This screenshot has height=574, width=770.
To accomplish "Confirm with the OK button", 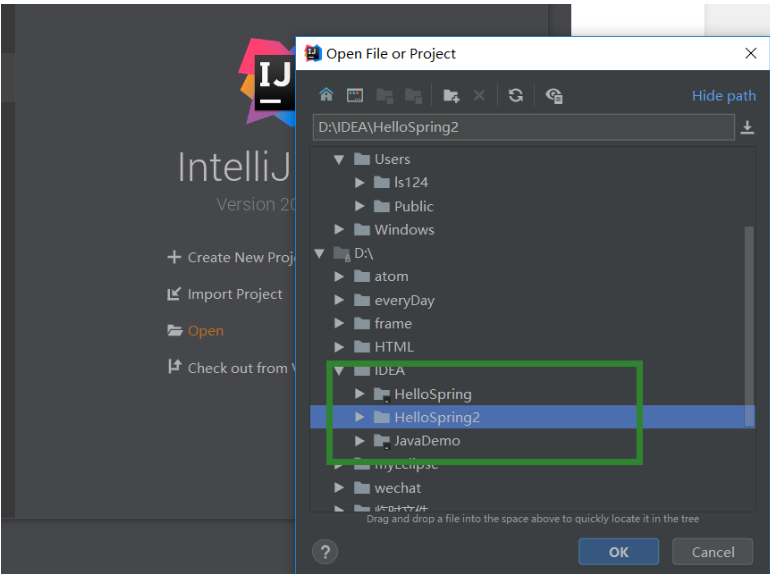I will click(x=618, y=551).
